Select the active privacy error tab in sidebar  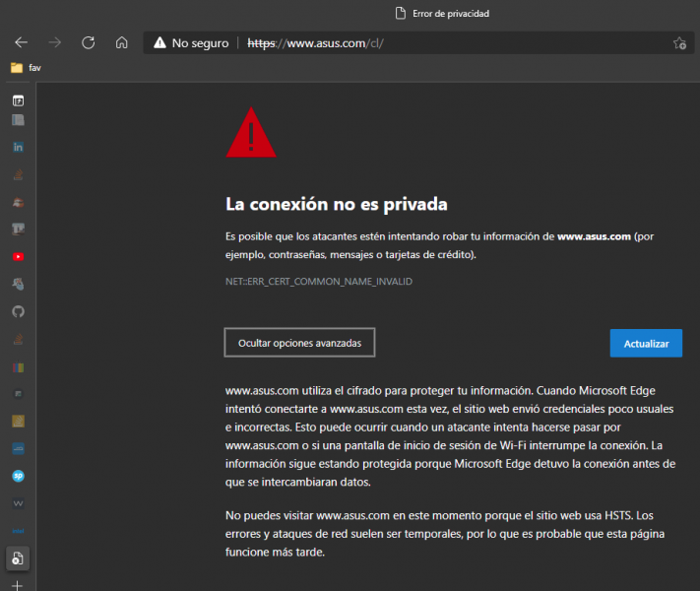click(18, 558)
